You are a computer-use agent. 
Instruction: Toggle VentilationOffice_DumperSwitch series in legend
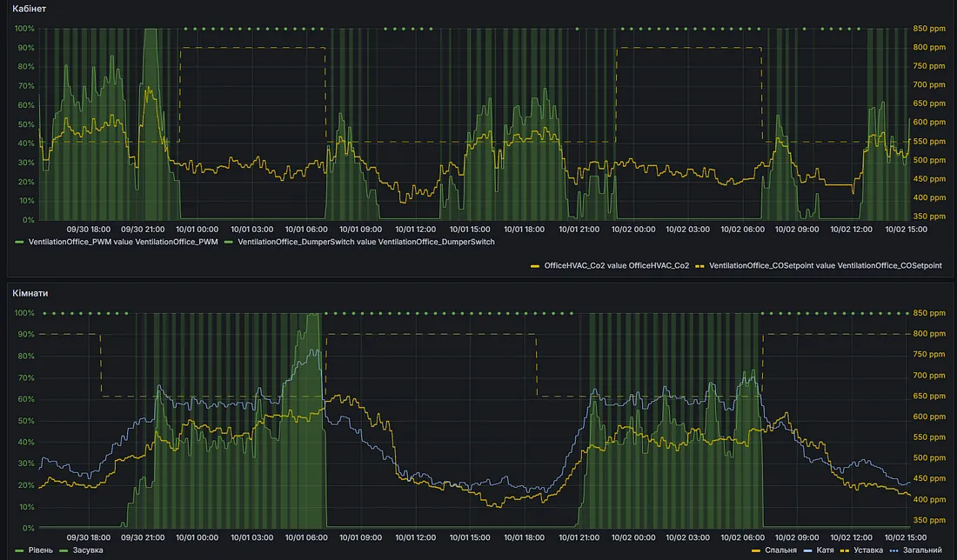tap(365, 242)
